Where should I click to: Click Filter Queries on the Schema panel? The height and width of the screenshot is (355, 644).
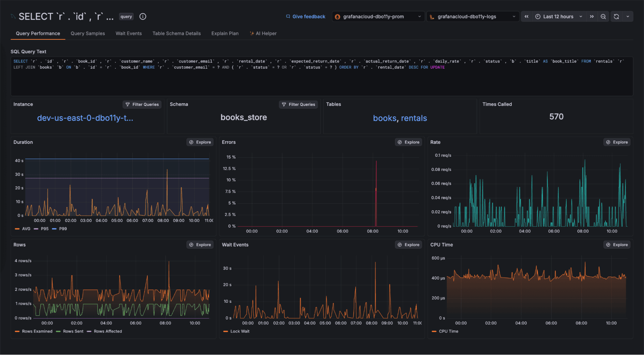298,104
